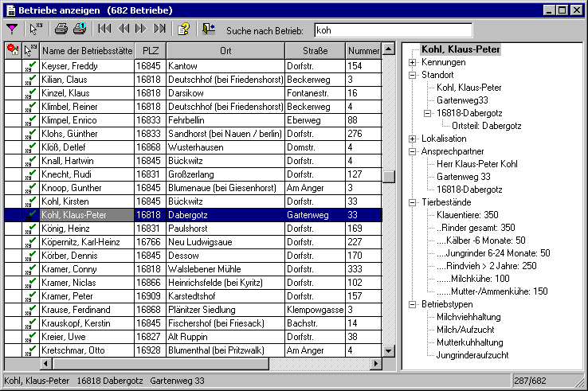Sort by Ort column header
588x391 pixels.
pos(225,51)
